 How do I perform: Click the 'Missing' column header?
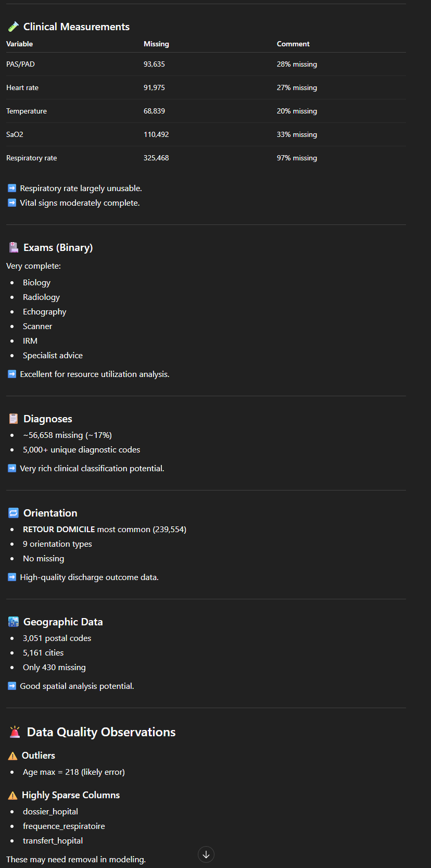[156, 44]
